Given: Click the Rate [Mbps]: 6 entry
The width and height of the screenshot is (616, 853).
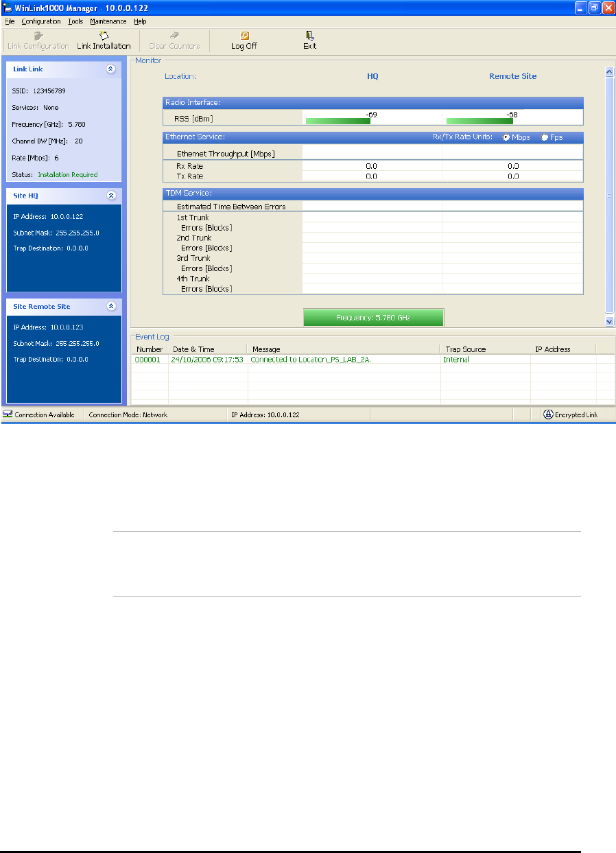Looking at the screenshot, I should (35, 158).
